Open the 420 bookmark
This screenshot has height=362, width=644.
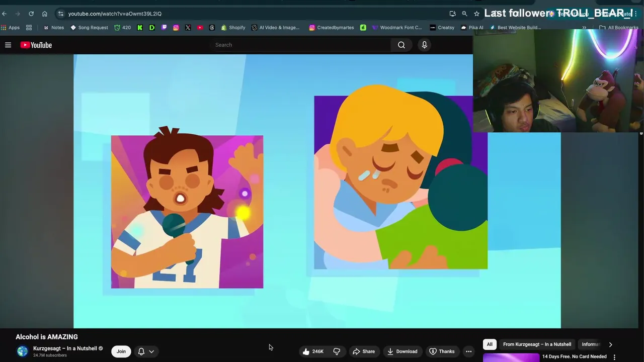tap(122, 28)
